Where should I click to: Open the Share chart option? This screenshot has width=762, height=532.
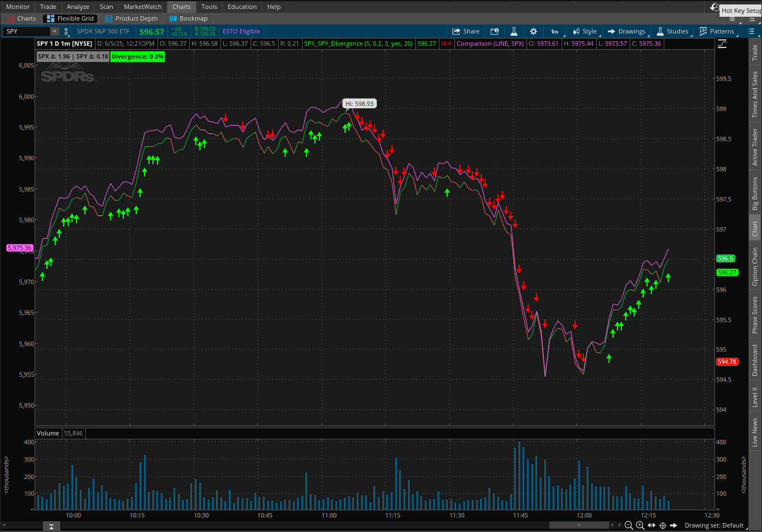coord(466,31)
